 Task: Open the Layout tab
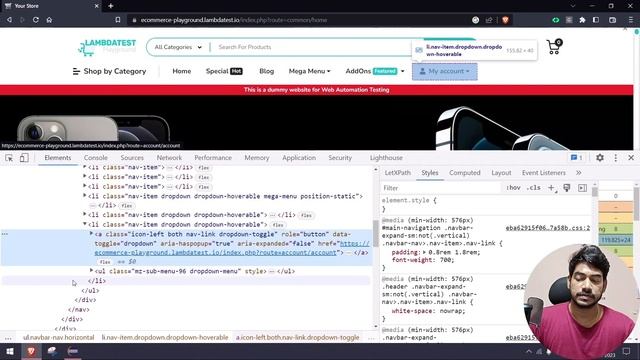coord(501,173)
